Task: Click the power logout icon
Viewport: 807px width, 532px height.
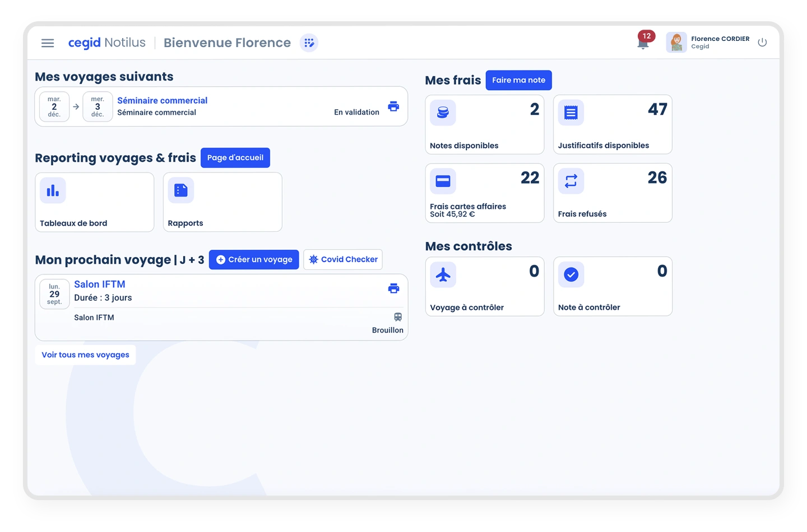Action: [762, 43]
